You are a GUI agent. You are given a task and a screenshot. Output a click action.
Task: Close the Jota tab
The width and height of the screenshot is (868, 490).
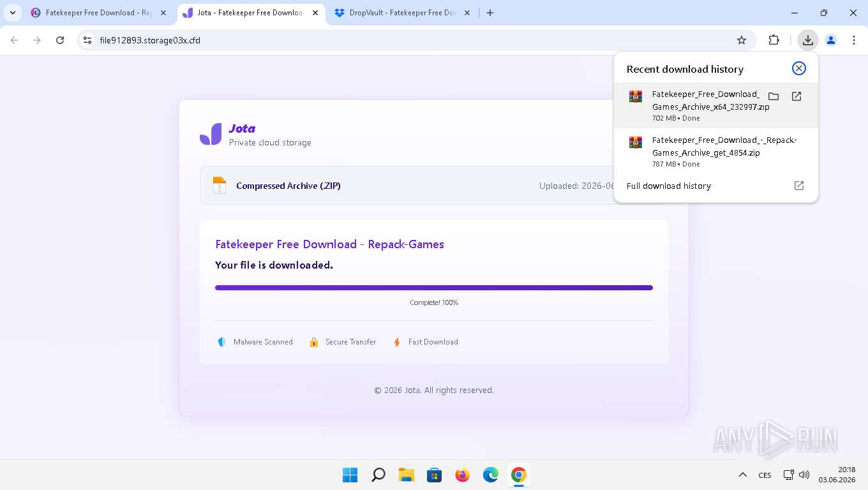pos(315,13)
